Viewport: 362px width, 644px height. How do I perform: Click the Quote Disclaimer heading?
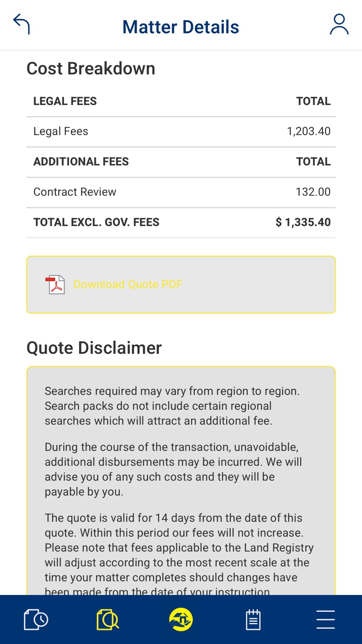point(94,348)
